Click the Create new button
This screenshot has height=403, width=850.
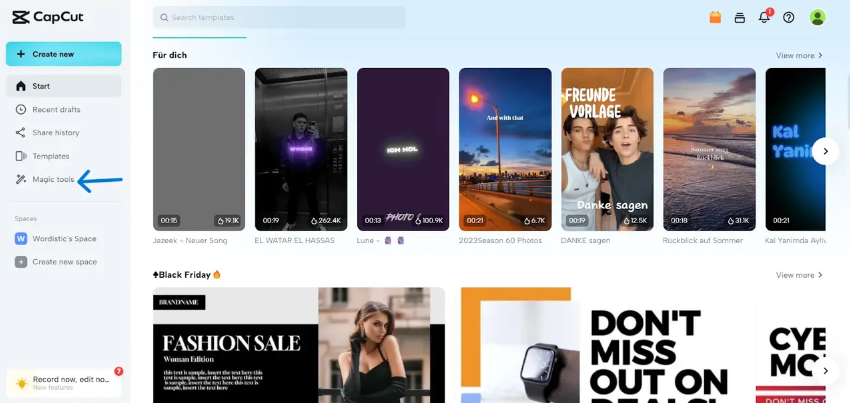pos(63,54)
